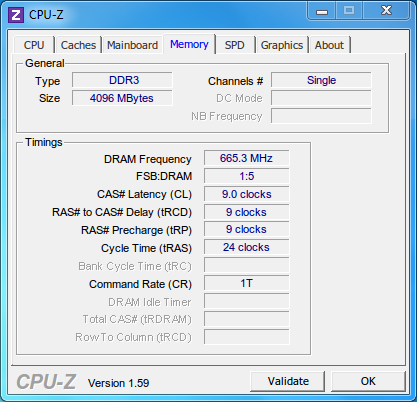Click the Version 1.59 text
The image size is (417, 402).
point(118,383)
